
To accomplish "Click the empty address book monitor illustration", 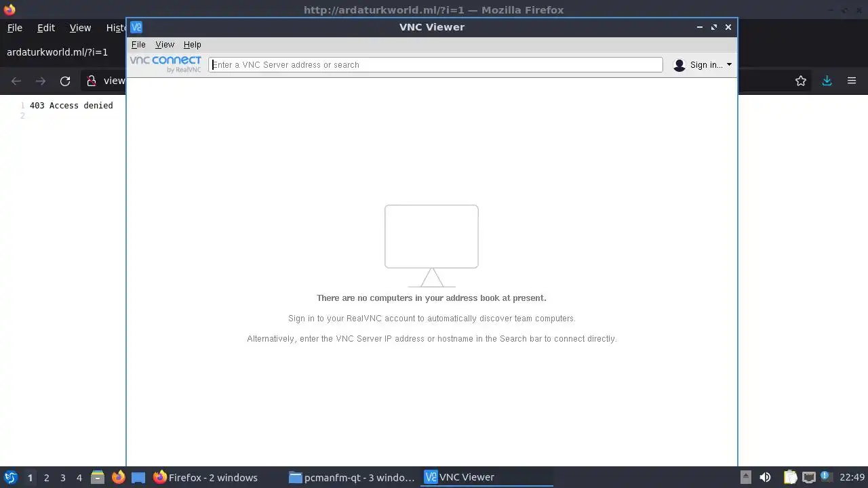I will pos(431,246).
